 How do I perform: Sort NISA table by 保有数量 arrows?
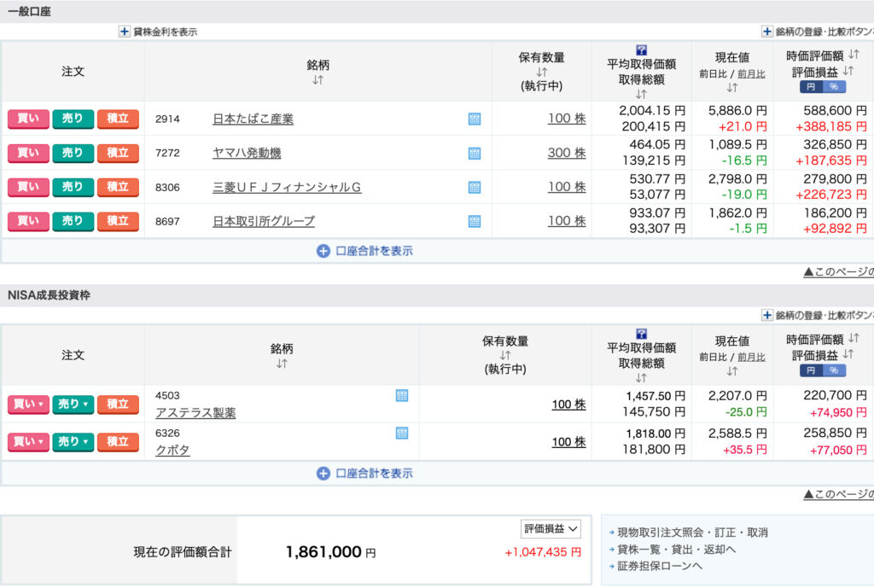[505, 355]
